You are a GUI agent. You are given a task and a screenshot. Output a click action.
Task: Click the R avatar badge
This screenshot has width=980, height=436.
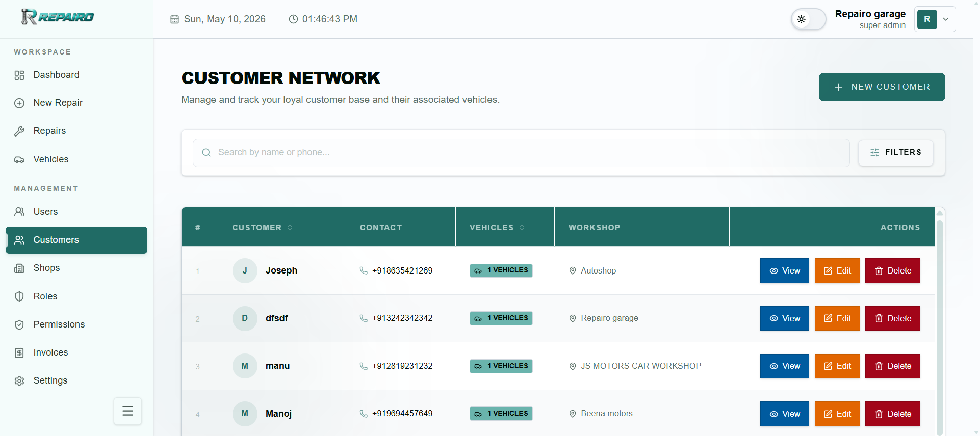927,19
